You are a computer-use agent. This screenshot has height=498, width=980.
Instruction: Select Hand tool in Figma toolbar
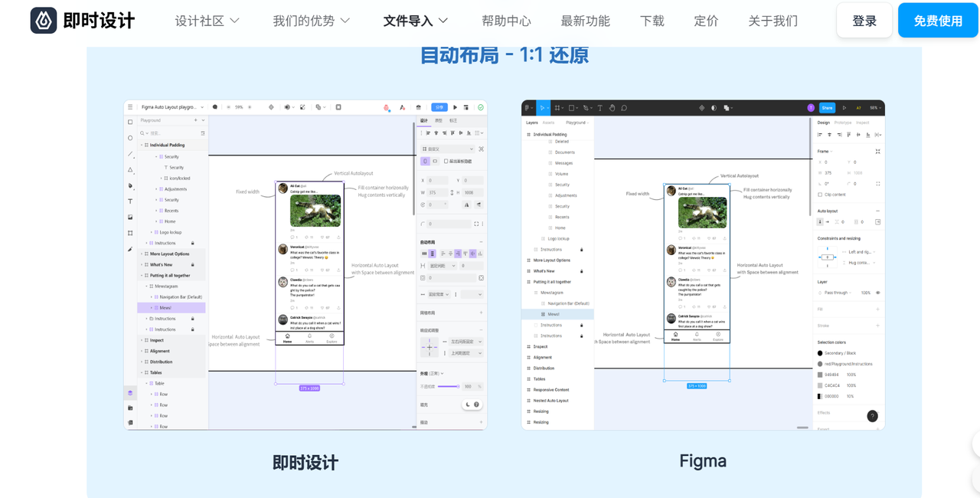(x=612, y=108)
